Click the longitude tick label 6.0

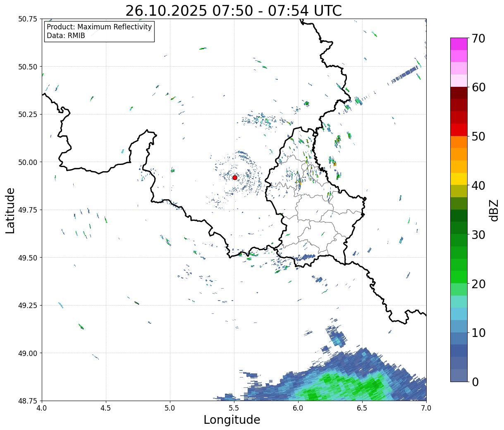[x=298, y=408]
